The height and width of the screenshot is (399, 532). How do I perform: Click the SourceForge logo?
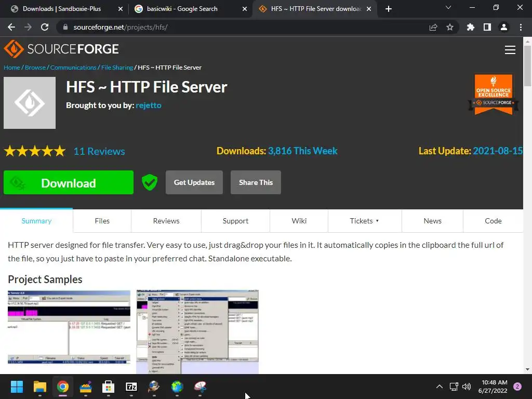click(x=61, y=49)
